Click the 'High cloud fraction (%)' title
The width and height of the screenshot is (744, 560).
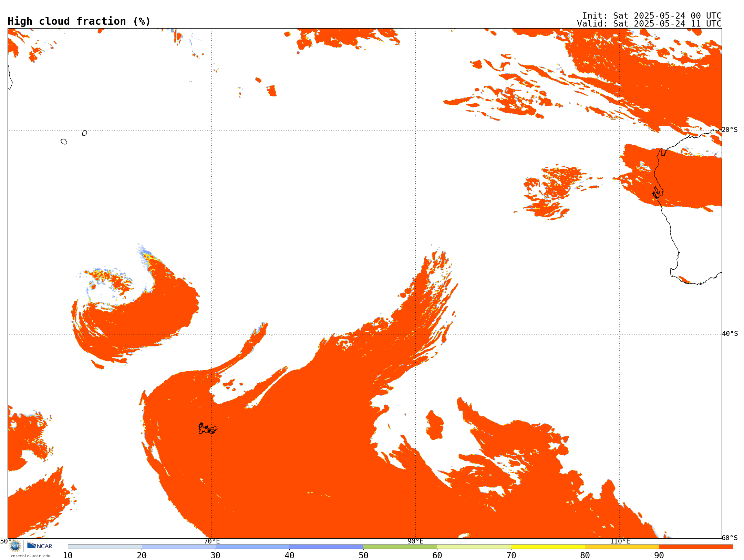click(x=79, y=21)
